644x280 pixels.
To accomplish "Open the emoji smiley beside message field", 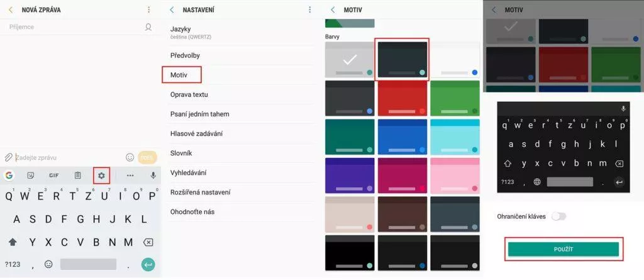I will (x=130, y=157).
